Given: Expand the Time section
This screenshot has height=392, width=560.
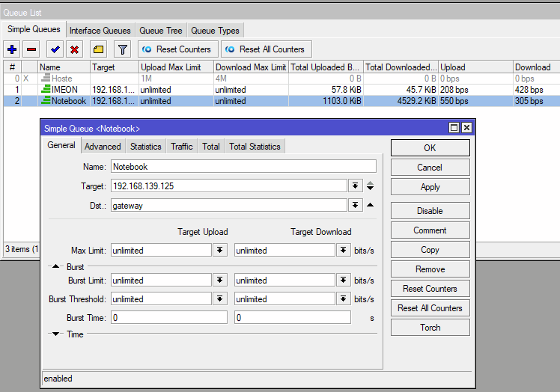Looking at the screenshot, I should 56,334.
